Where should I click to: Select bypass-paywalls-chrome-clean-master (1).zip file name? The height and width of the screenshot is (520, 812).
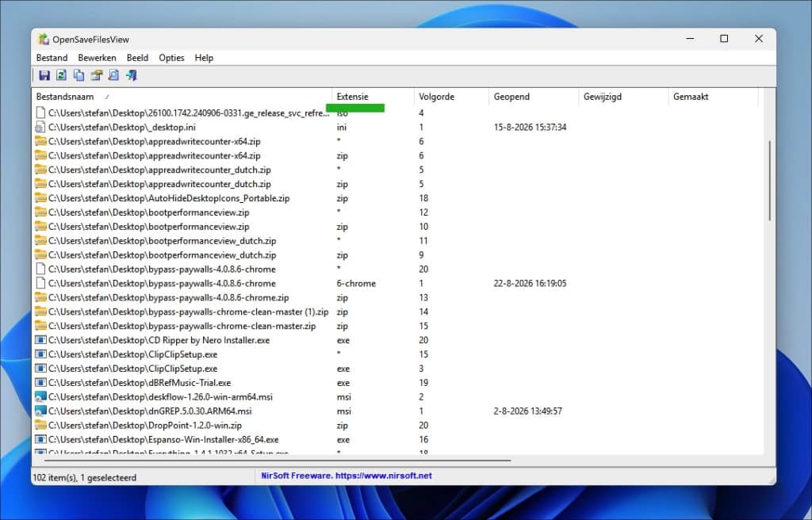coord(189,312)
